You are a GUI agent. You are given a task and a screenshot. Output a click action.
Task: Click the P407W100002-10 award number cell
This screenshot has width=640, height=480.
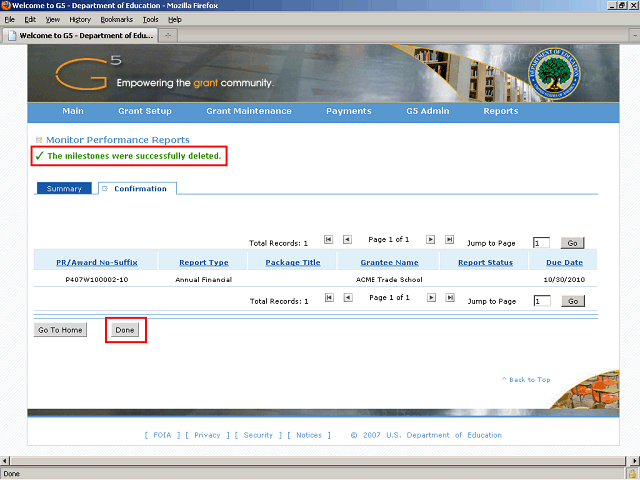(x=97, y=280)
